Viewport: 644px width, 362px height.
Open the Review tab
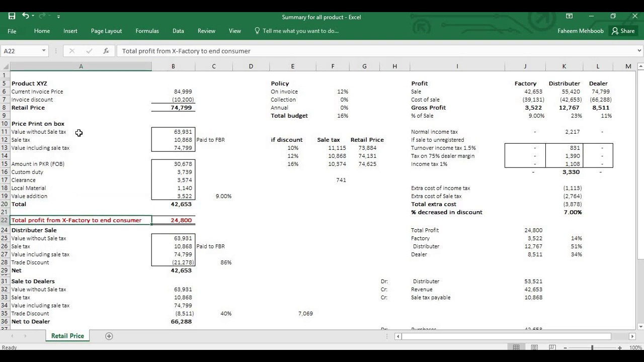tap(206, 31)
